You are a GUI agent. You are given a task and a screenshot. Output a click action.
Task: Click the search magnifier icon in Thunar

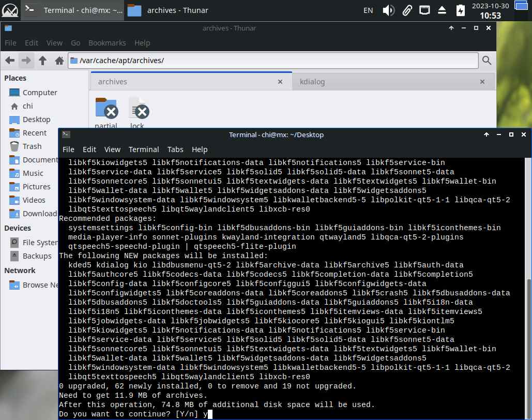click(487, 61)
